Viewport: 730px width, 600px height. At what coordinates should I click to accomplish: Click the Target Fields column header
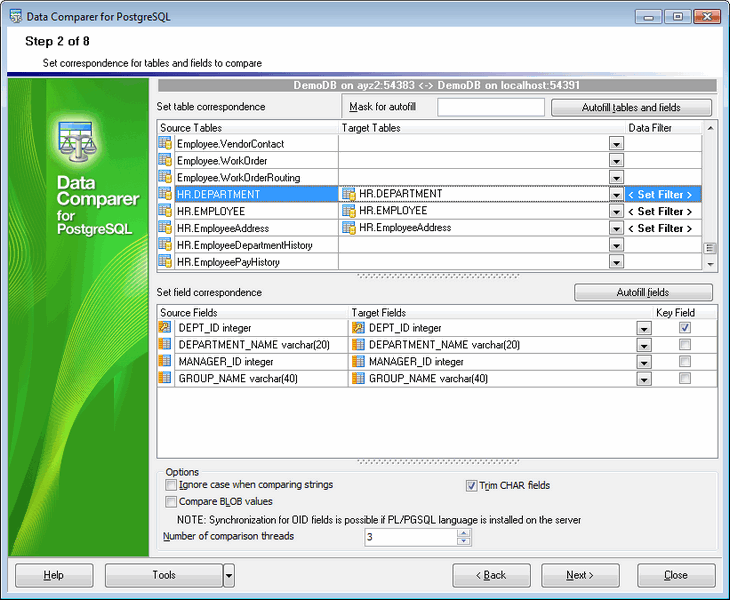(x=500, y=313)
